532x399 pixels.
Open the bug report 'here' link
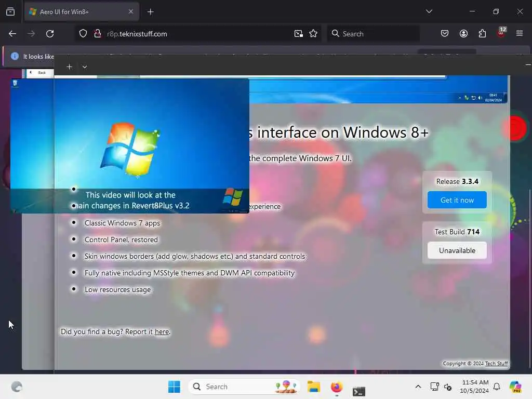pos(162,331)
